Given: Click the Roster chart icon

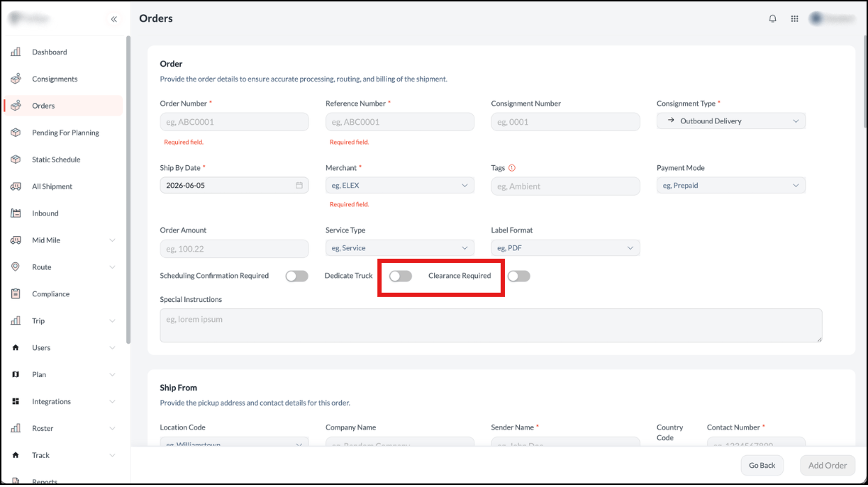Looking at the screenshot, I should click(x=16, y=428).
